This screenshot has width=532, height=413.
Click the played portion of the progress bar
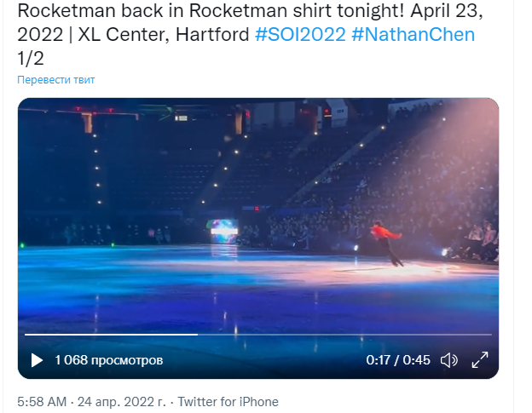[x=111, y=335]
